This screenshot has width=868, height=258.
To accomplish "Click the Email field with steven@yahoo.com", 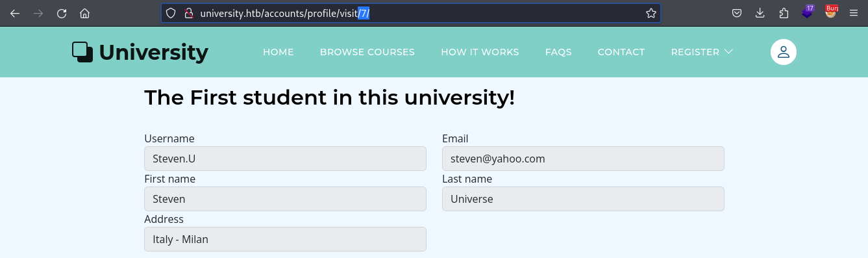I will coord(583,159).
